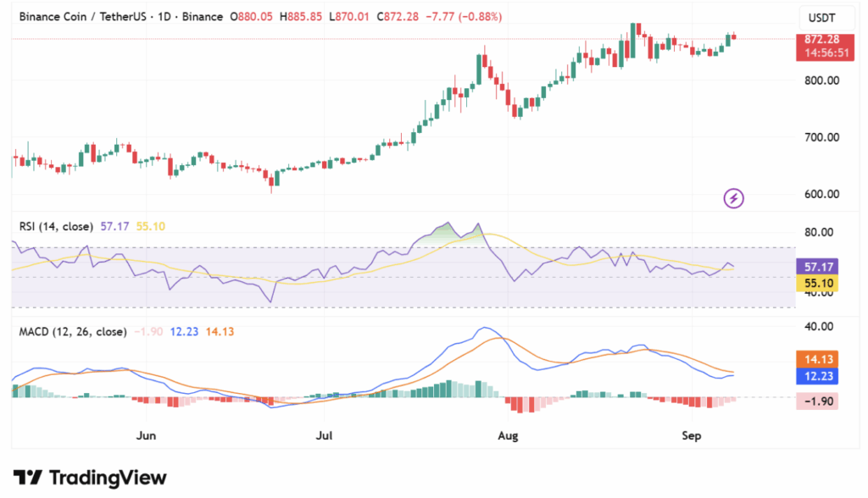Click the TradingView logo

[90, 478]
